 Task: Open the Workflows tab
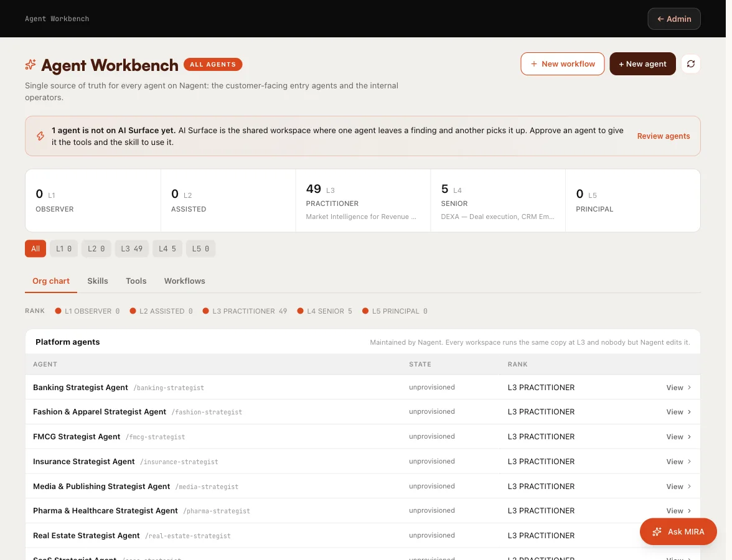(x=184, y=281)
